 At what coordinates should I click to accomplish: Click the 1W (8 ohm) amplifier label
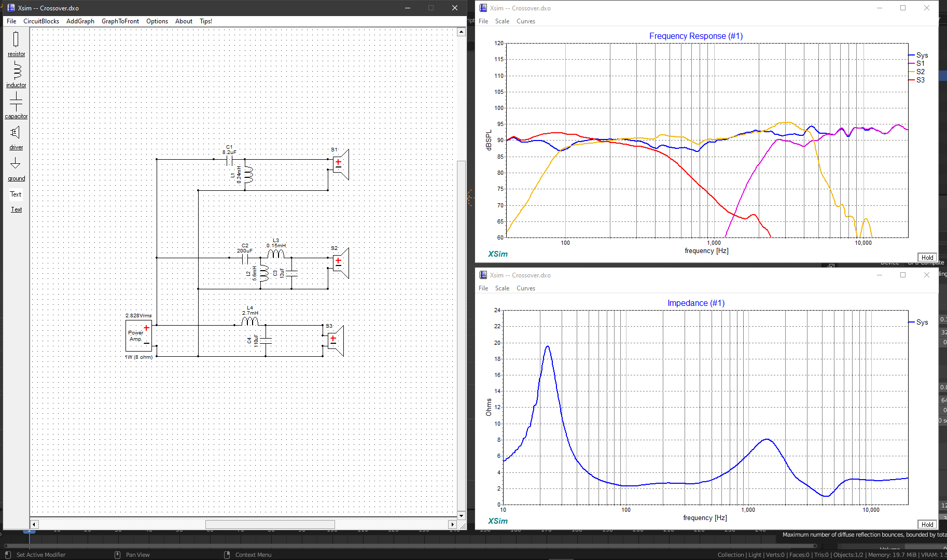(138, 357)
